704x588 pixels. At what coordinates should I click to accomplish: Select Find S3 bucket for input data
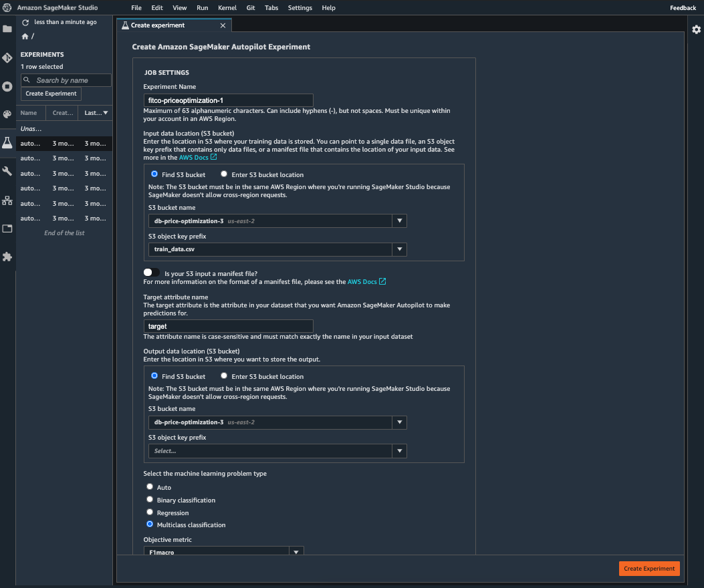154,174
